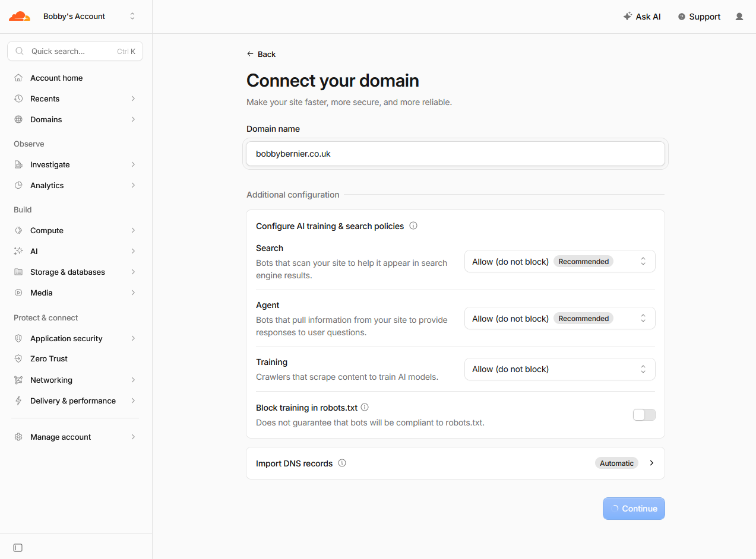Click the Domains globe icon

click(x=18, y=119)
